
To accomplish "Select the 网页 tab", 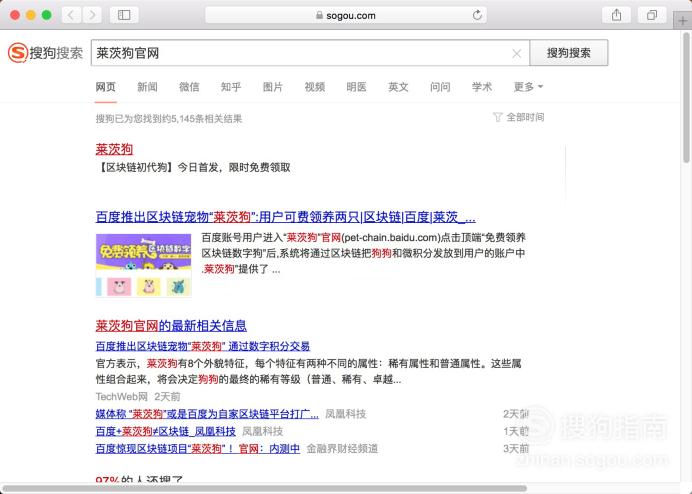I will point(106,87).
